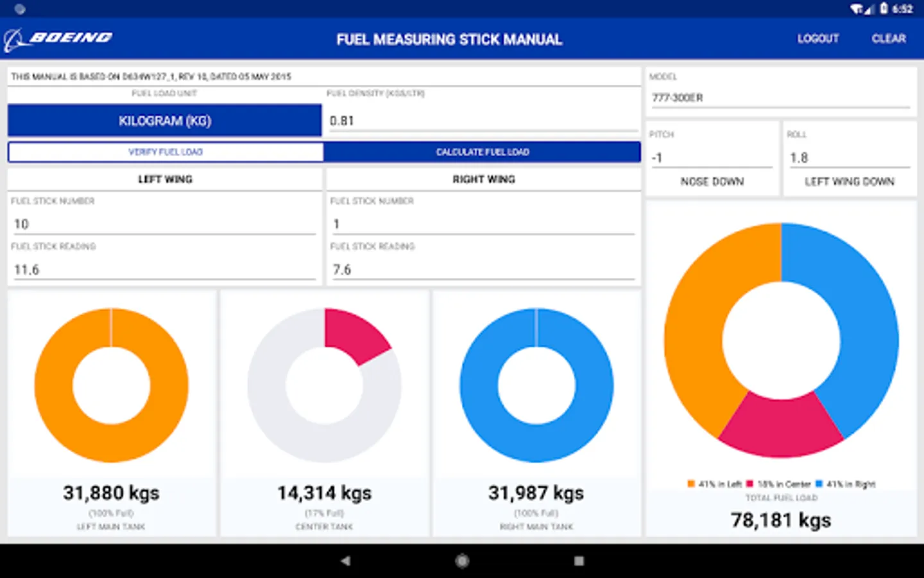The width and height of the screenshot is (924, 578).
Task: Open the Android recent apps button
Action: click(579, 561)
